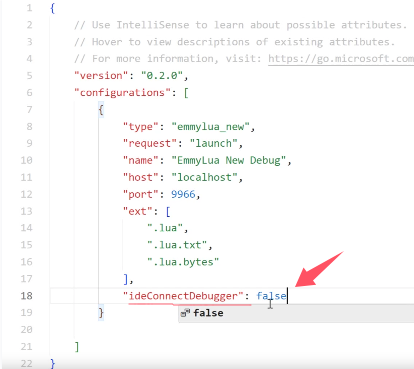Click the ".lua.txt" extension entry
This screenshot has height=369, width=414.
177,245
